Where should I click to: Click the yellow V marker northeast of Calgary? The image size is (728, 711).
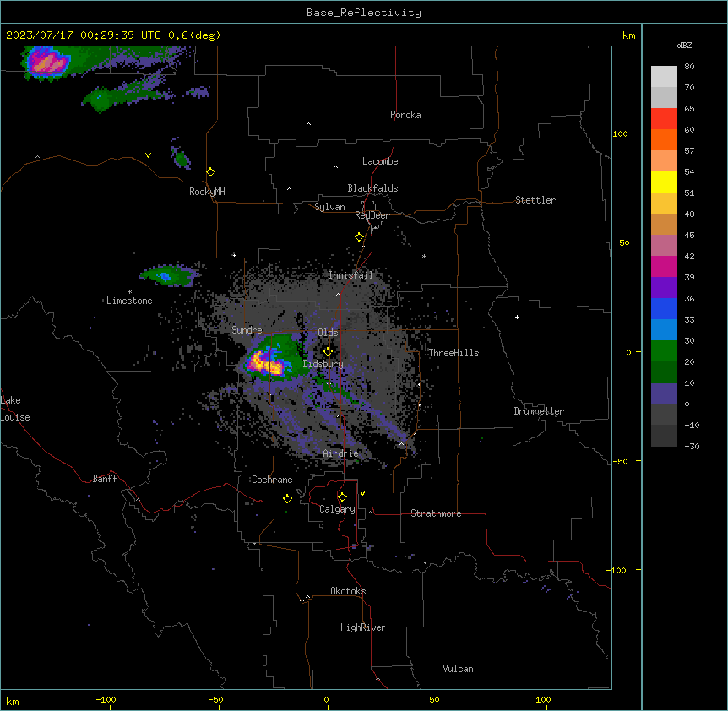click(362, 493)
